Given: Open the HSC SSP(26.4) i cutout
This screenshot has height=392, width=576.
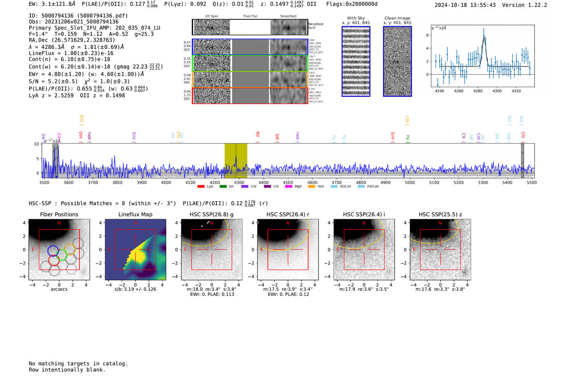Looking at the screenshot, I should (364, 250).
